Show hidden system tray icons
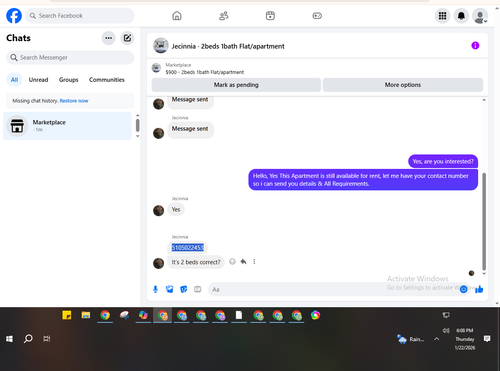Screen dimensions: 500x371 (x=437, y=339)
